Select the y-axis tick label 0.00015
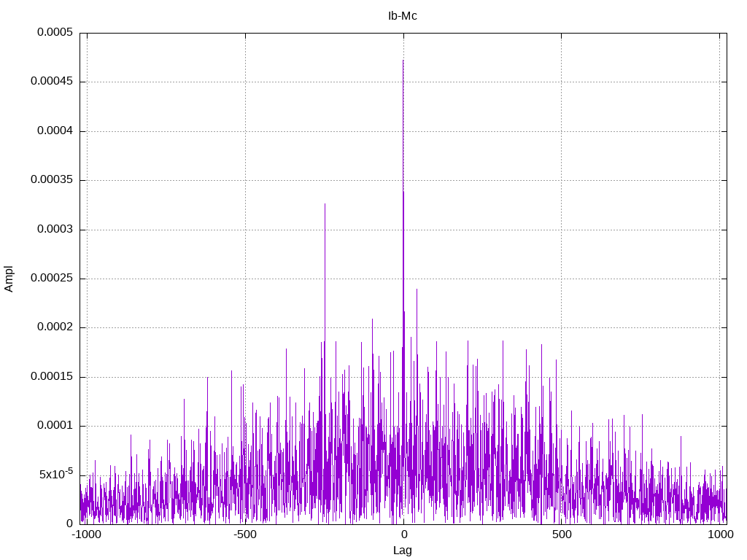Screen dimensions: 747x560 pos(52,377)
